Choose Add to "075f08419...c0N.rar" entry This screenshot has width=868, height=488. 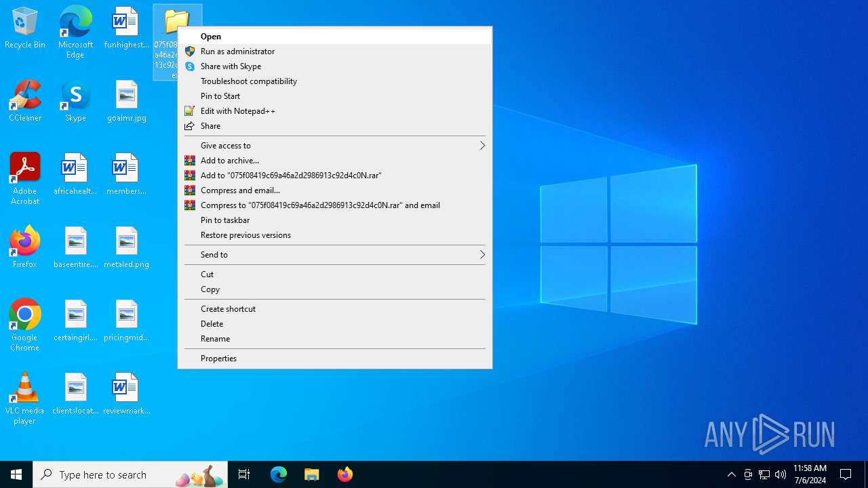click(x=335, y=176)
